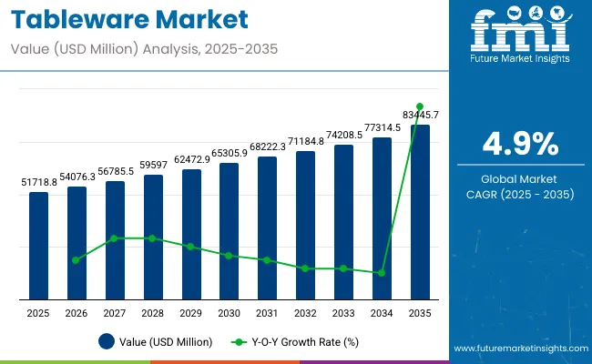
Task: Click the data label 65305.9
Action: [230, 153]
